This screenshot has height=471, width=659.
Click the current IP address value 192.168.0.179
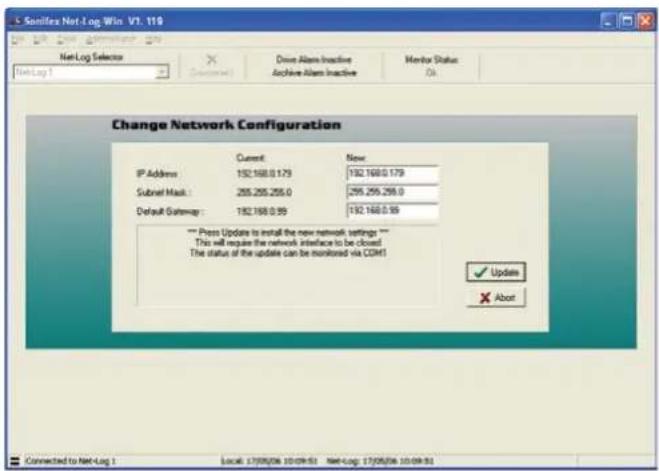[x=264, y=174]
